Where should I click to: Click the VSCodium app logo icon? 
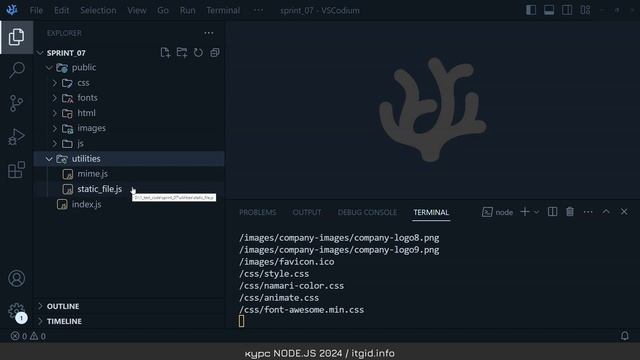[x=12, y=10]
